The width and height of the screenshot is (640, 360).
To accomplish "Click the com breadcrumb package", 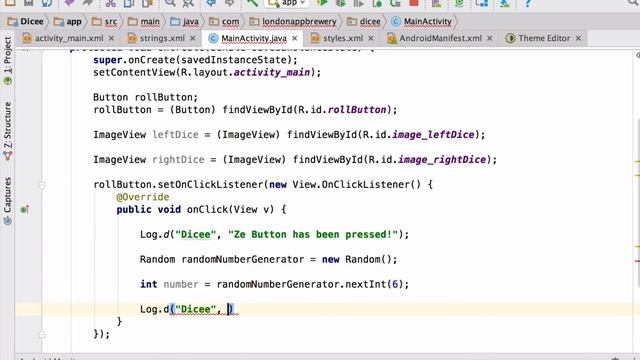I will point(224,22).
